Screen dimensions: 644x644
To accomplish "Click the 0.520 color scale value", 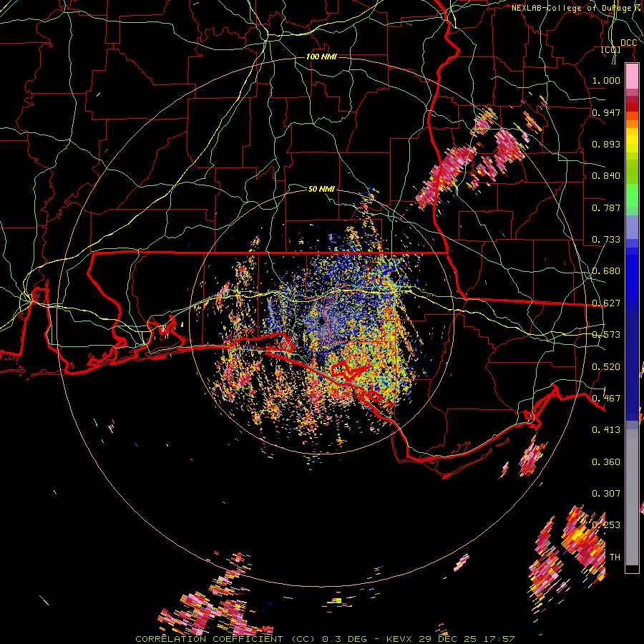I will click(x=606, y=367).
